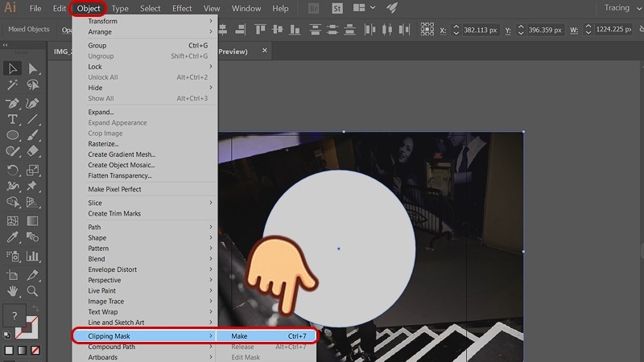This screenshot has width=644, height=362.
Task: Expand the Envelope Distort submenu
Action: (x=145, y=269)
